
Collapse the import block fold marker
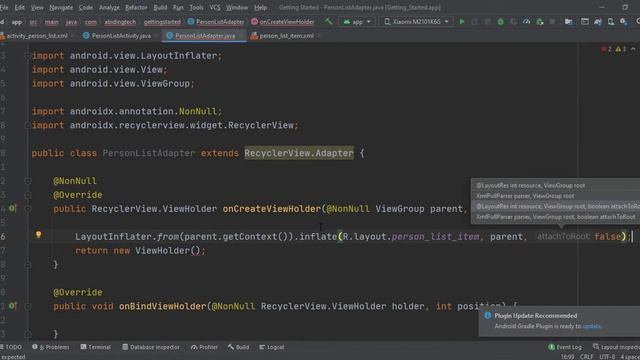pyautogui.click(x=28, y=56)
